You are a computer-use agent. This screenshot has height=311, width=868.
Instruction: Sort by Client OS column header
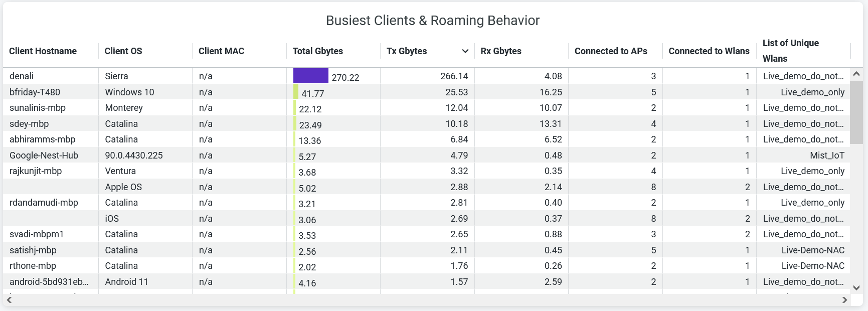click(x=123, y=51)
